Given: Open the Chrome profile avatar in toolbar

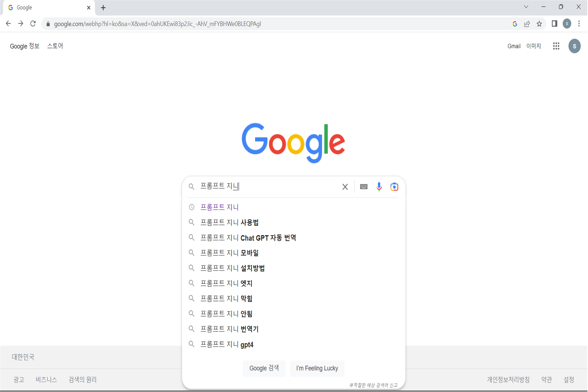Looking at the screenshot, I should 567,24.
